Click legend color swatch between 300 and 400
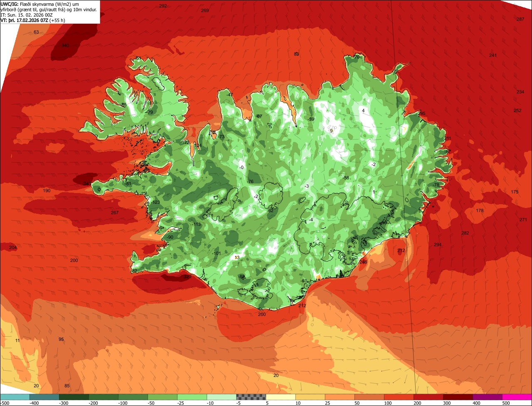Viewport: 532px width, 406px height. [458, 397]
